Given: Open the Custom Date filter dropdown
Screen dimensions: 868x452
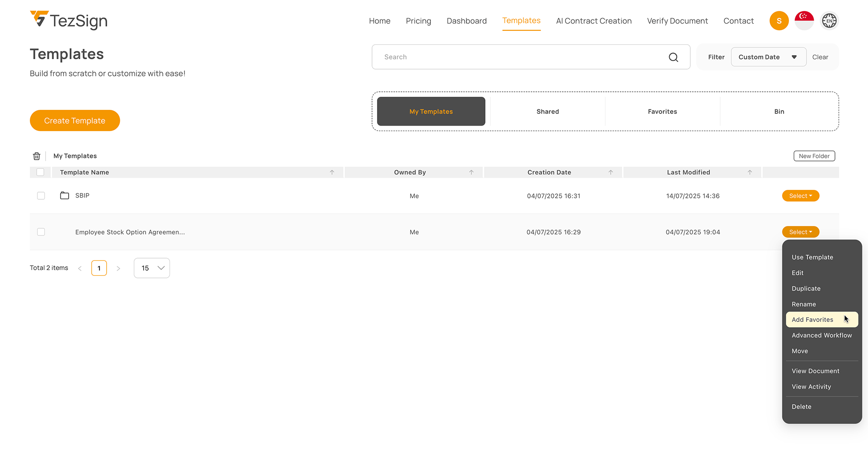Looking at the screenshot, I should pos(768,57).
